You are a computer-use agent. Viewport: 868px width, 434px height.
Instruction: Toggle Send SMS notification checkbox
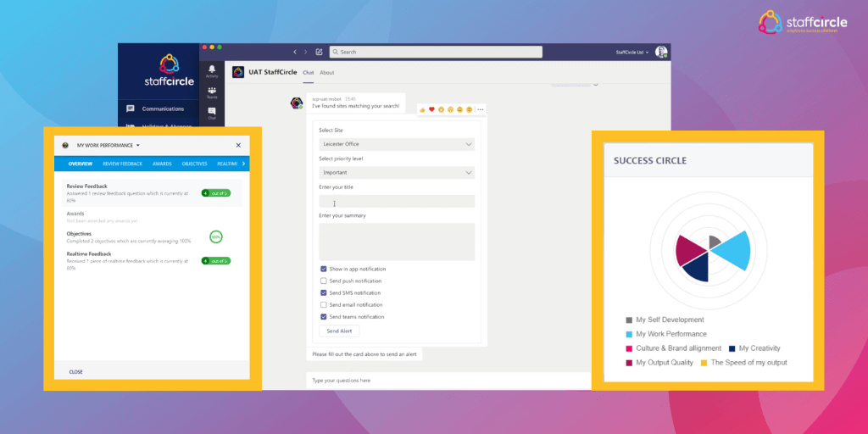pos(323,292)
